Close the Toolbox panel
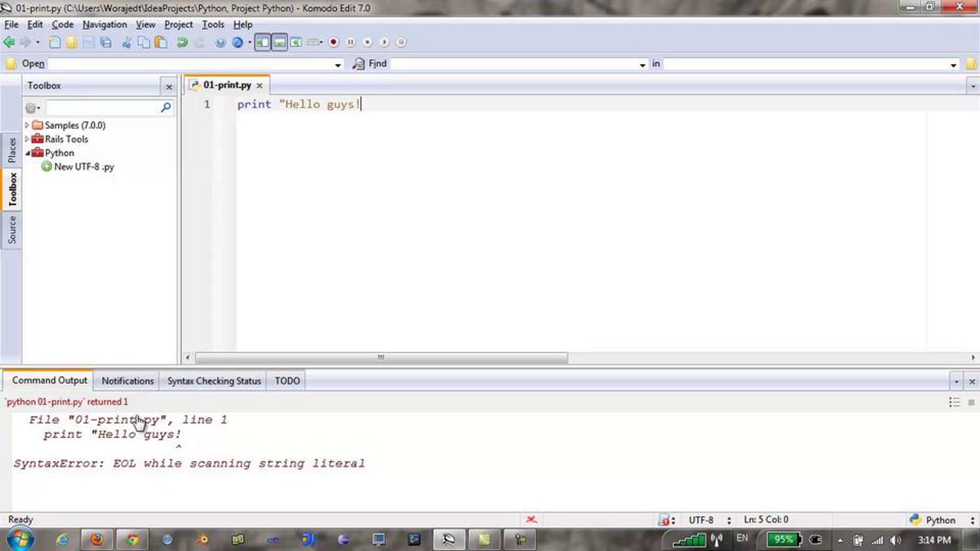The image size is (980, 551). click(x=169, y=87)
